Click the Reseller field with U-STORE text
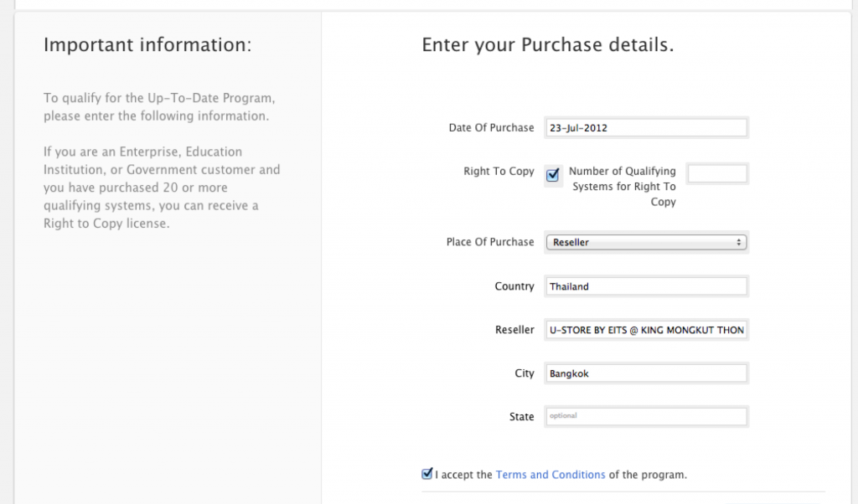Image resolution: width=858 pixels, height=504 pixels. click(x=645, y=330)
